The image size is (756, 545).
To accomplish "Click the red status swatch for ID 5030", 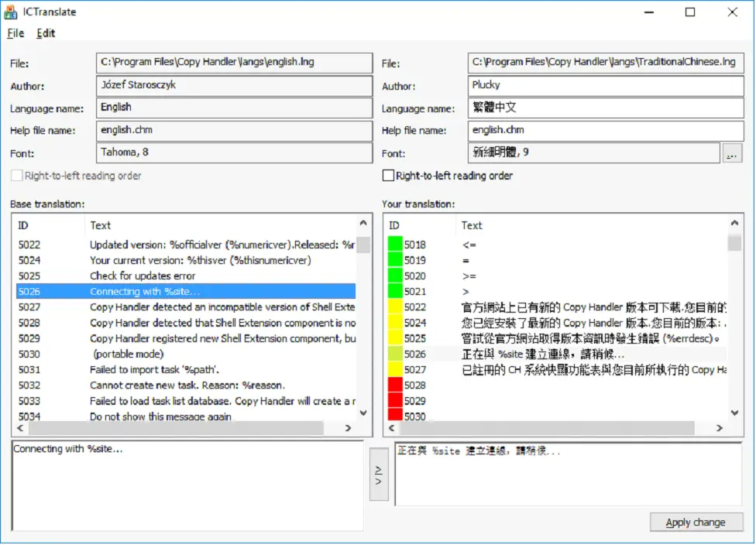I will (x=395, y=414).
